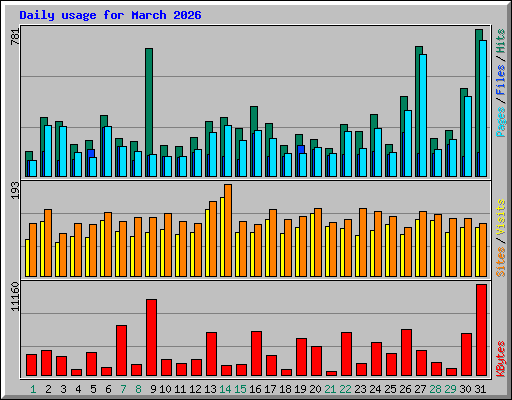Click green day label 7 on x-axis
This screenshot has width=512, height=400.
pos(123,389)
